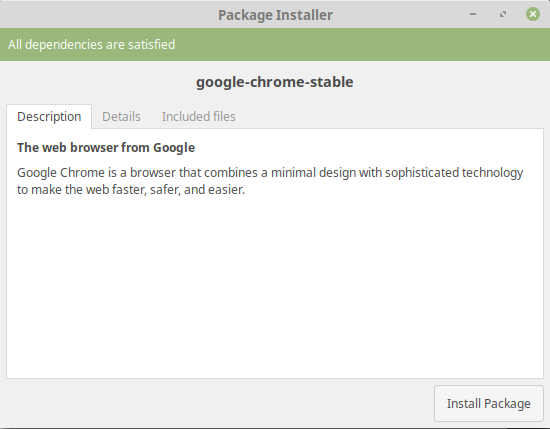Click the 'All dependencies are satisfied' banner
550x429 pixels.
tap(275, 45)
